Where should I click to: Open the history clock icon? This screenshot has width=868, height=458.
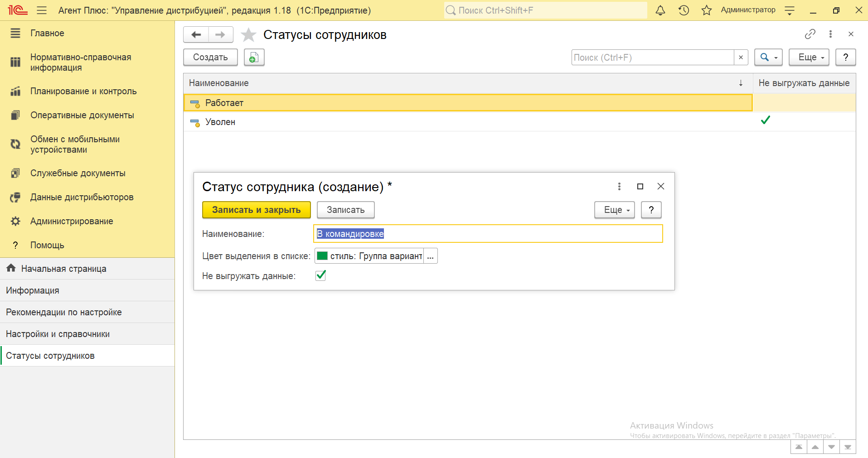[684, 10]
